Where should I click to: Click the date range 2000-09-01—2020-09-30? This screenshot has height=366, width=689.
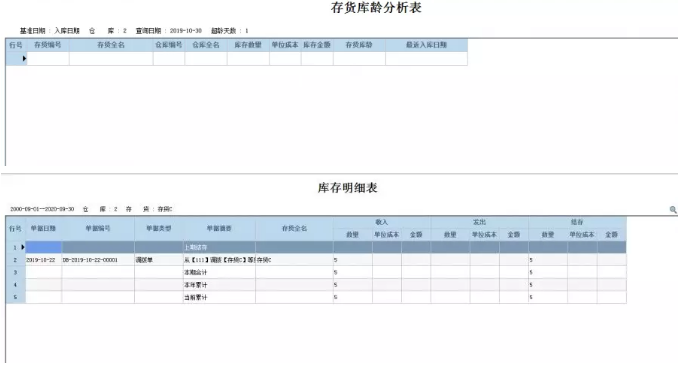point(42,209)
